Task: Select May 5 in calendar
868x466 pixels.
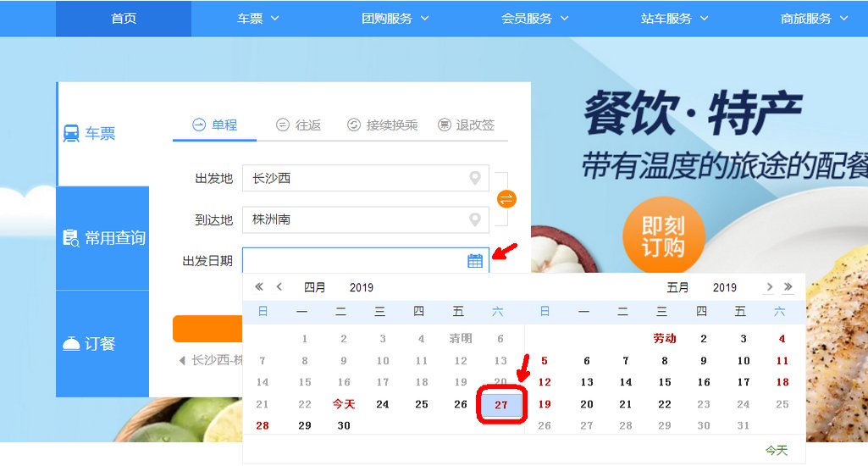Action: [545, 361]
